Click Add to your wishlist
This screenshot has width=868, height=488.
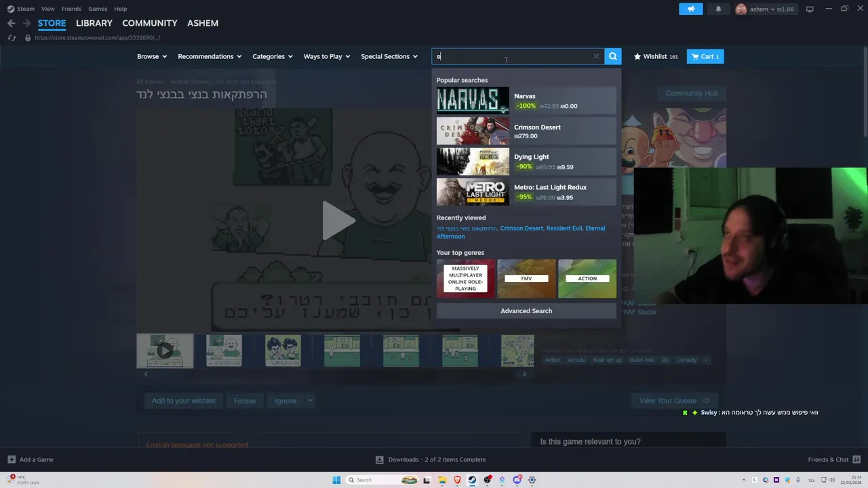click(x=183, y=401)
